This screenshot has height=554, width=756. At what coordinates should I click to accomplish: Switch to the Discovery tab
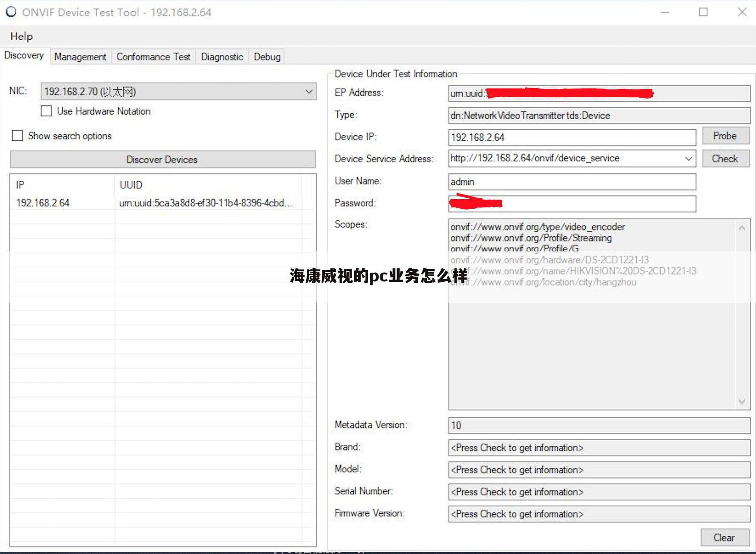point(24,56)
